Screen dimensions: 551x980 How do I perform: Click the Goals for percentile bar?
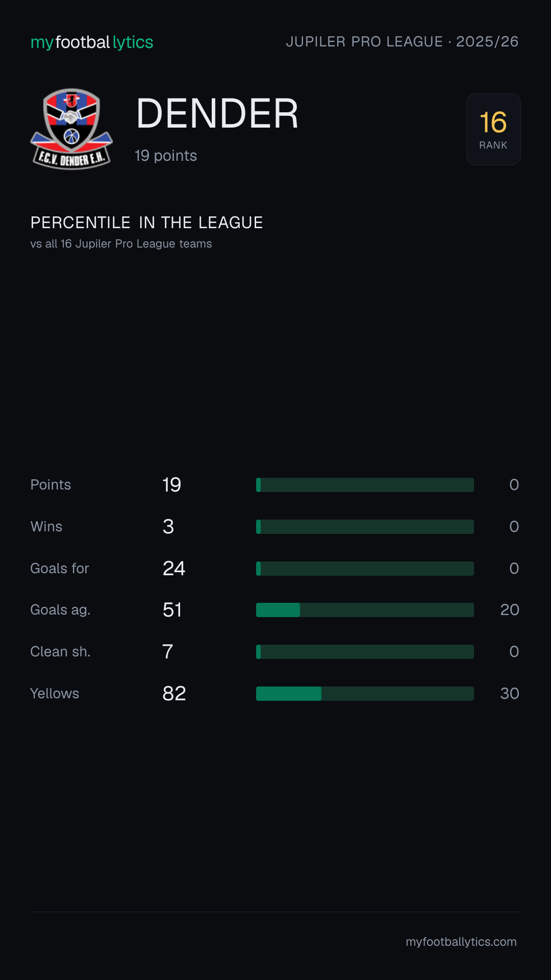tap(365, 569)
